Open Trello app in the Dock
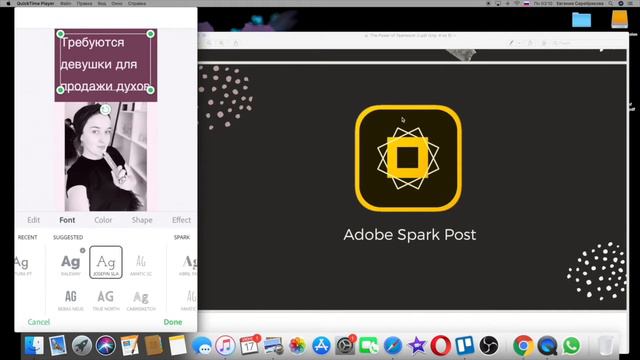The height and width of the screenshot is (360, 640). [x=465, y=346]
